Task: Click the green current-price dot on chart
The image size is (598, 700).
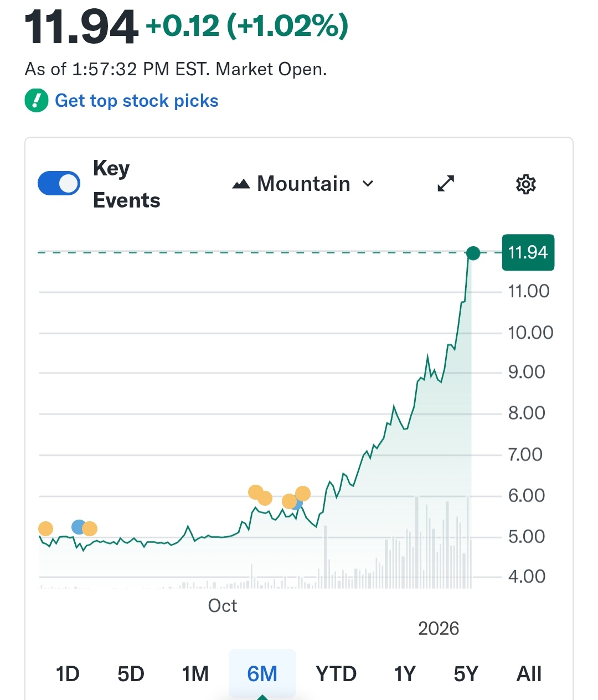Action: coord(473,253)
